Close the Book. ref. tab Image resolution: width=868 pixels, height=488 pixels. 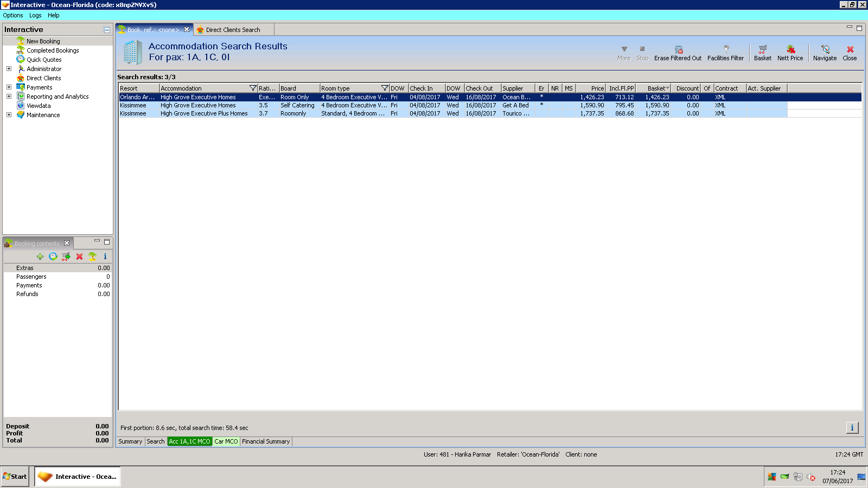point(187,29)
